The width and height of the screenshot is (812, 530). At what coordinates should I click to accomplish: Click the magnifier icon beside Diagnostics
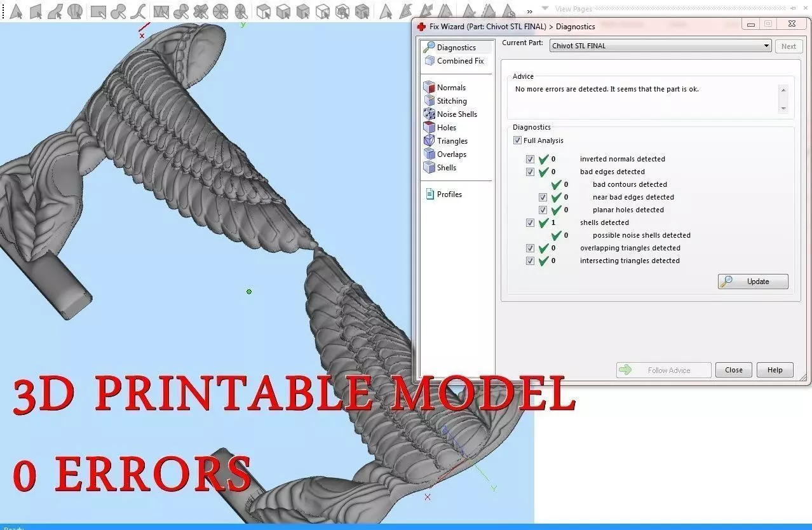pyautogui.click(x=430, y=47)
